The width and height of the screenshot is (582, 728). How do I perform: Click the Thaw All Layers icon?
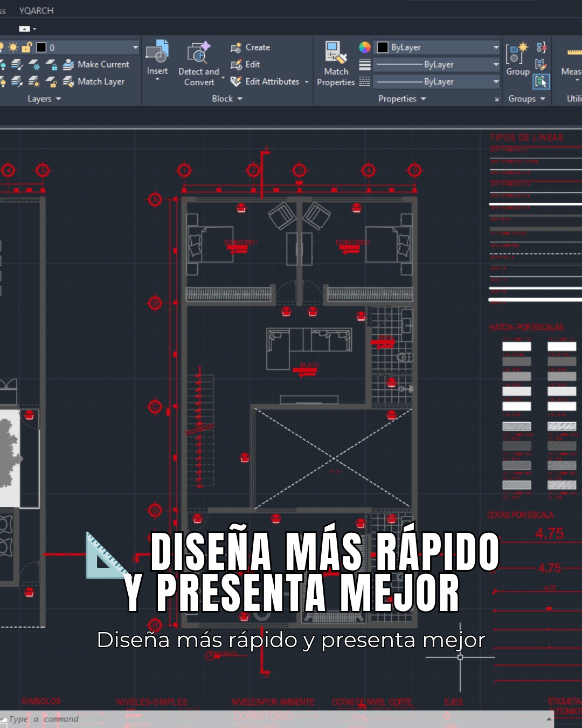pos(34,82)
